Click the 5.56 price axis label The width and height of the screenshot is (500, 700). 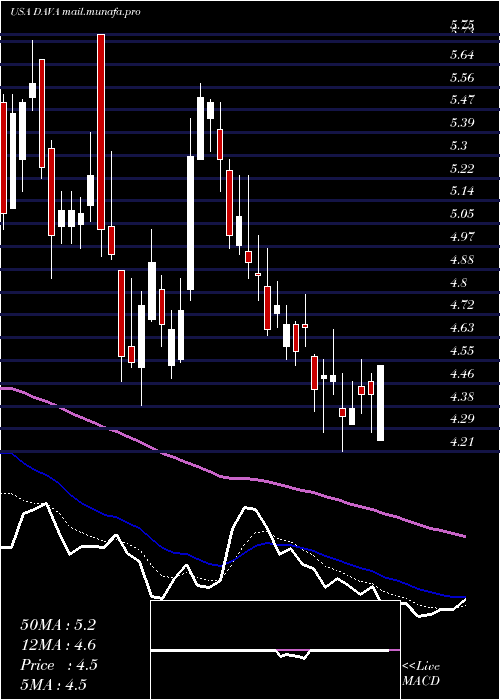462,78
